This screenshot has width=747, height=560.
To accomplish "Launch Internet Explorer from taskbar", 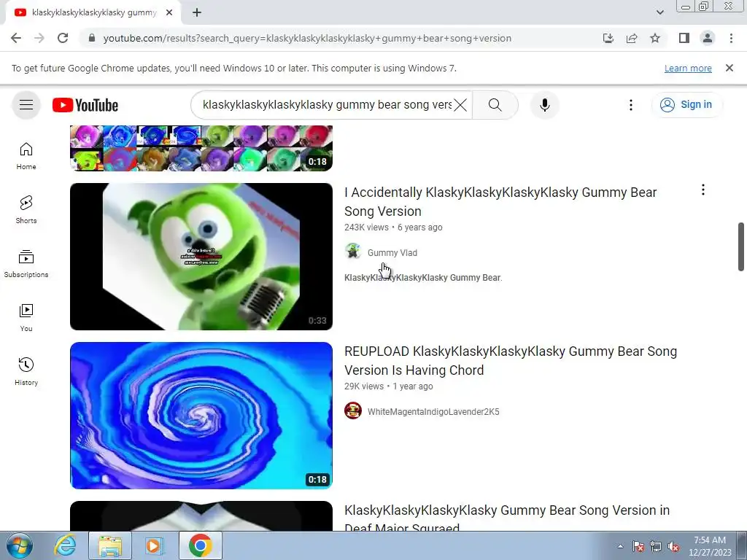I will click(x=65, y=545).
